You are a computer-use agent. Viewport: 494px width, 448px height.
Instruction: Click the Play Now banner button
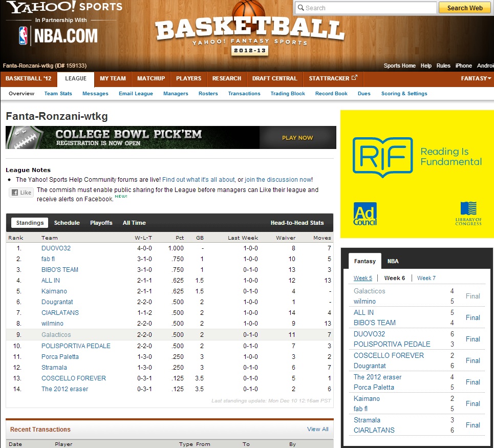coord(297,138)
